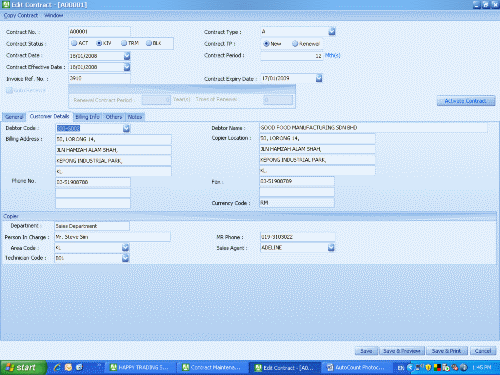Click the yellow shield tray icon
Viewport: 500px width, 375px height.
(x=428, y=367)
